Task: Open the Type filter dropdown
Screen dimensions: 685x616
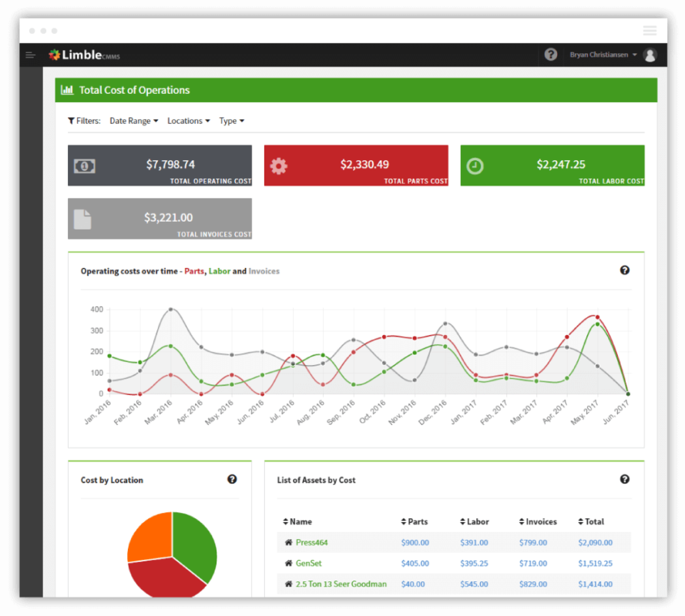Action: (x=231, y=121)
